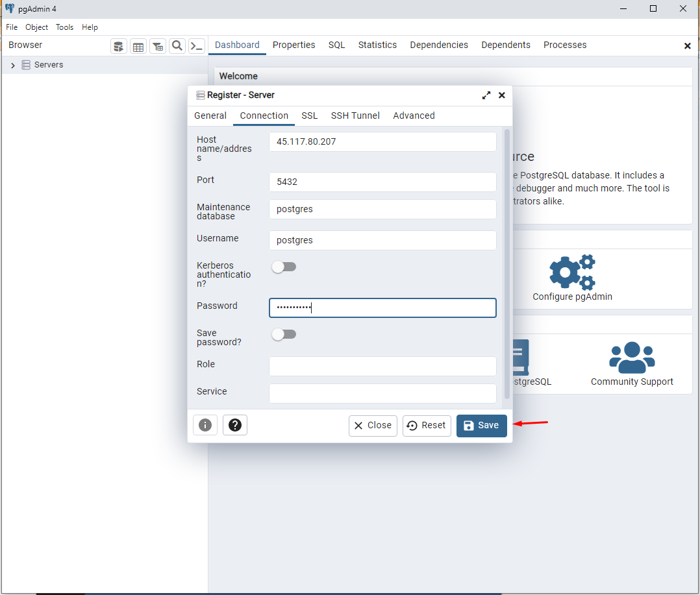The width and height of the screenshot is (700, 595).
Task: Maximize the Register - Server dialog
Action: [x=486, y=95]
